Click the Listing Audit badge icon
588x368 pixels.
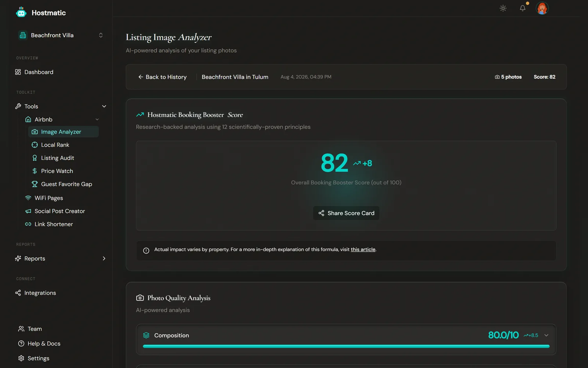click(35, 158)
